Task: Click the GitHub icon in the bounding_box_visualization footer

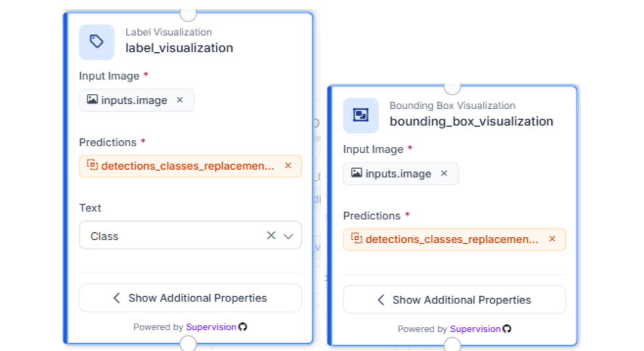Action: tap(507, 329)
